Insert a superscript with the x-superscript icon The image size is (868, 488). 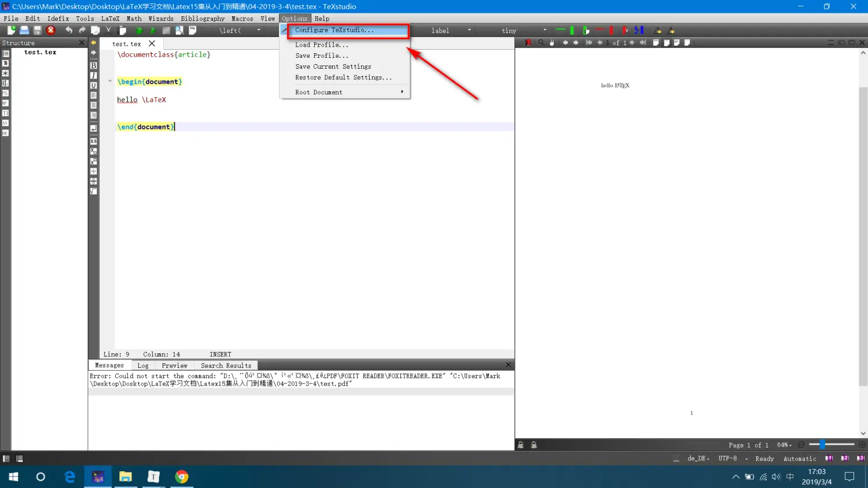(x=93, y=161)
